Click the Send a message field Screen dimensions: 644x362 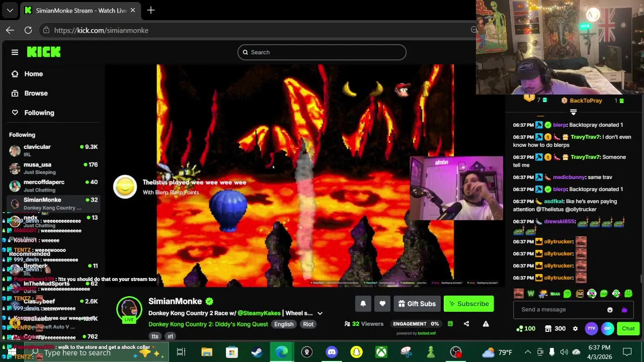561,310
